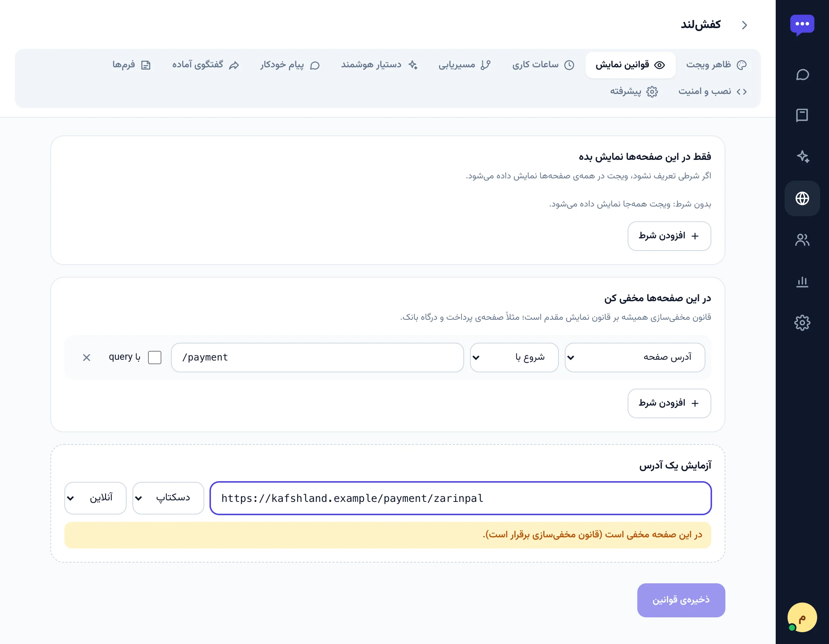Open the 'آنلاین' status dropdown
The image size is (829, 644).
pyautogui.click(x=95, y=498)
